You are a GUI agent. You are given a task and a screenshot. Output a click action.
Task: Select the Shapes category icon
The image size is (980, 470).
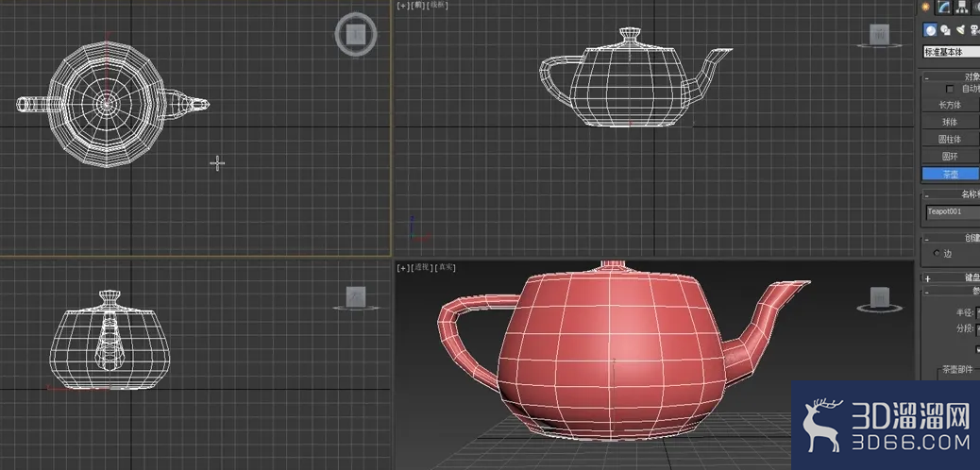[946, 30]
